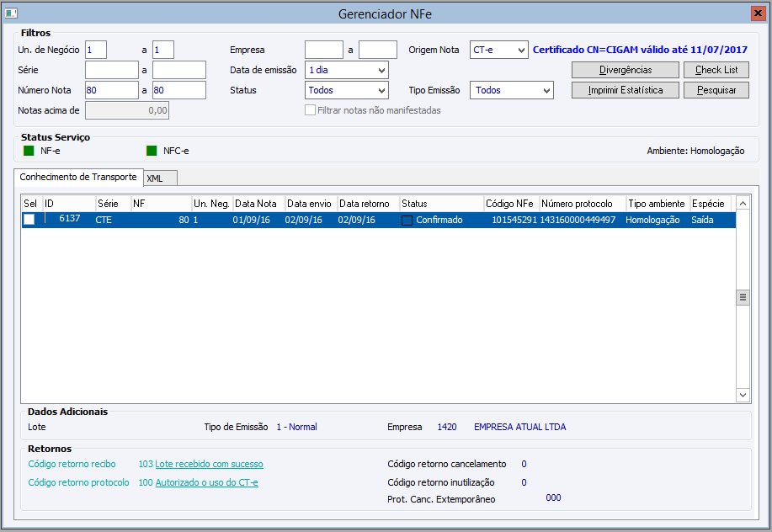Tick the Sel checkbox for row 6137

pyautogui.click(x=29, y=220)
